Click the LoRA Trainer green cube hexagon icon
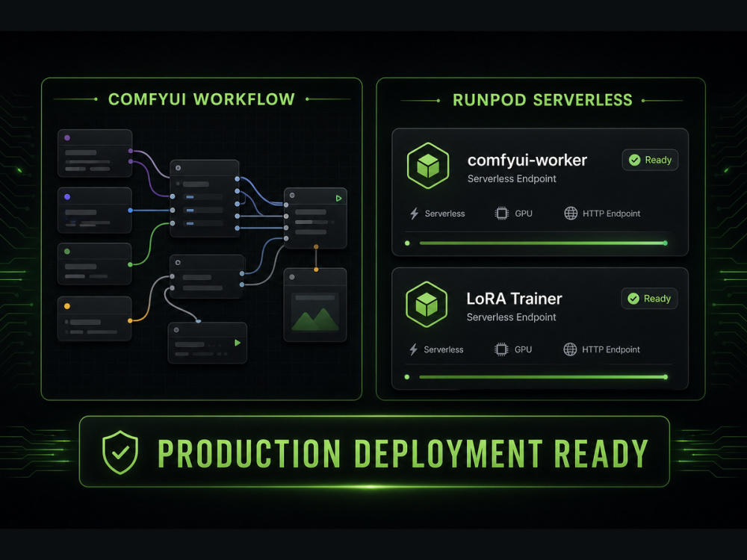Screen dimensions: 747x560 coord(427,305)
